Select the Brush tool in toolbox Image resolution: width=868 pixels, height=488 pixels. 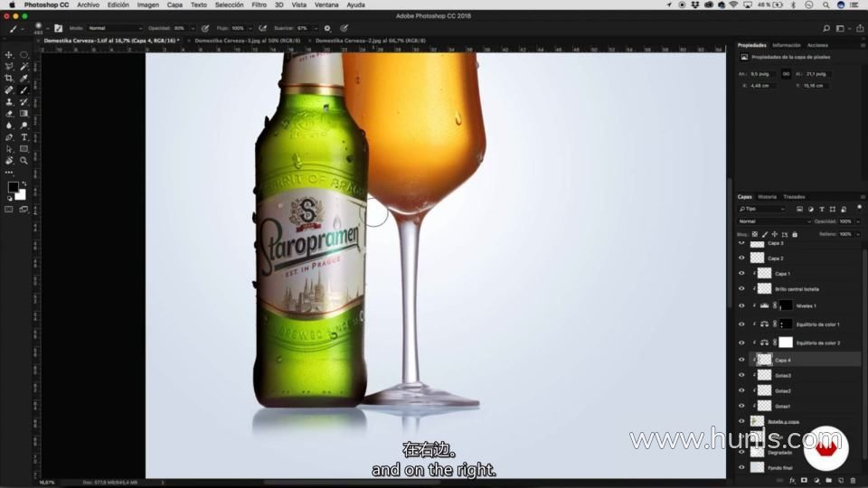24,89
